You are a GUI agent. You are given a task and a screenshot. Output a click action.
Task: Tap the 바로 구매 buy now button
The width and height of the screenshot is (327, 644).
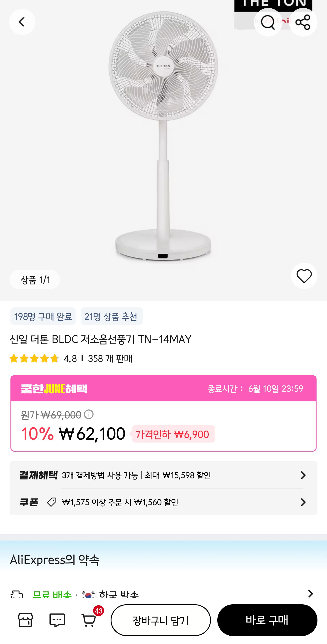[267, 620]
